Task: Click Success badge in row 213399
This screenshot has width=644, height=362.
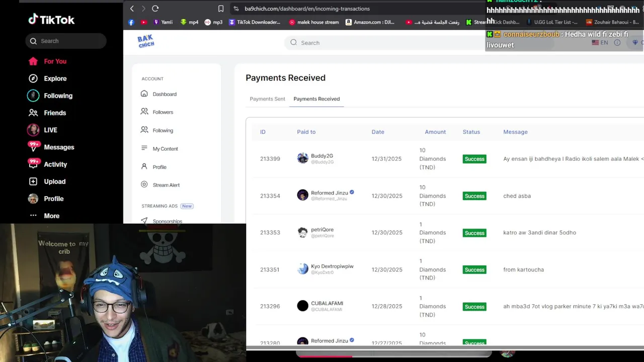Action: 474,159
